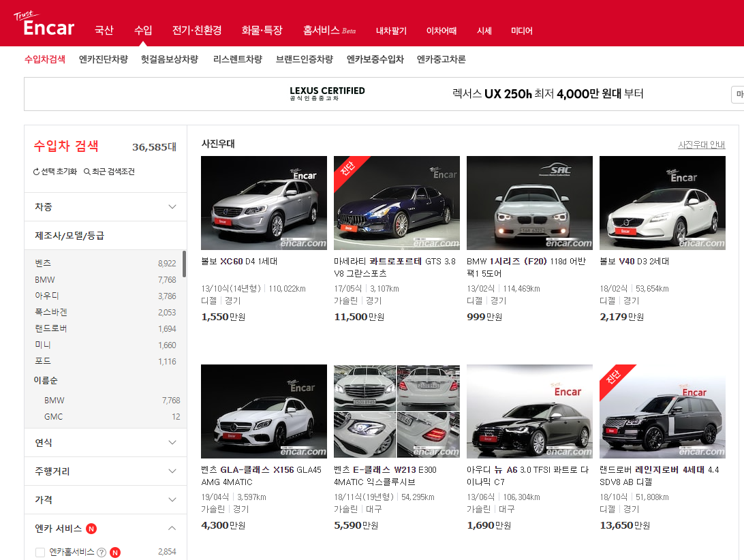Open the 시세 menu
Screen dimensions: 744x560
pyautogui.click(x=484, y=31)
